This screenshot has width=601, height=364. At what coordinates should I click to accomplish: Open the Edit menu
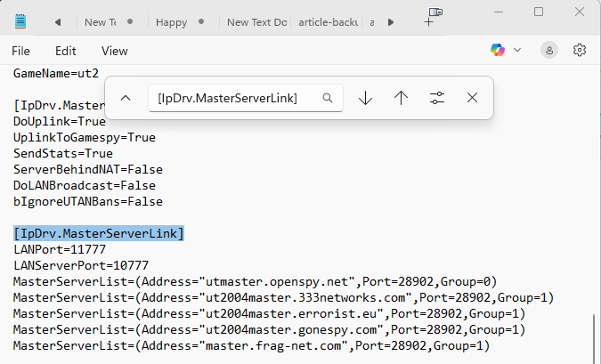[x=66, y=51]
